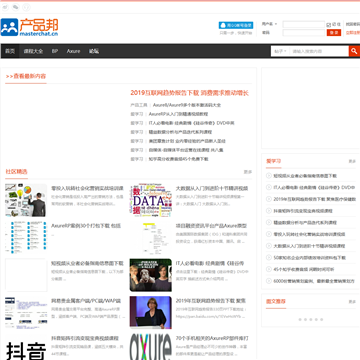Click play icon beside 2019年互联网趋势报告 sidebar
The image size is (360, 360).
[269, 199]
